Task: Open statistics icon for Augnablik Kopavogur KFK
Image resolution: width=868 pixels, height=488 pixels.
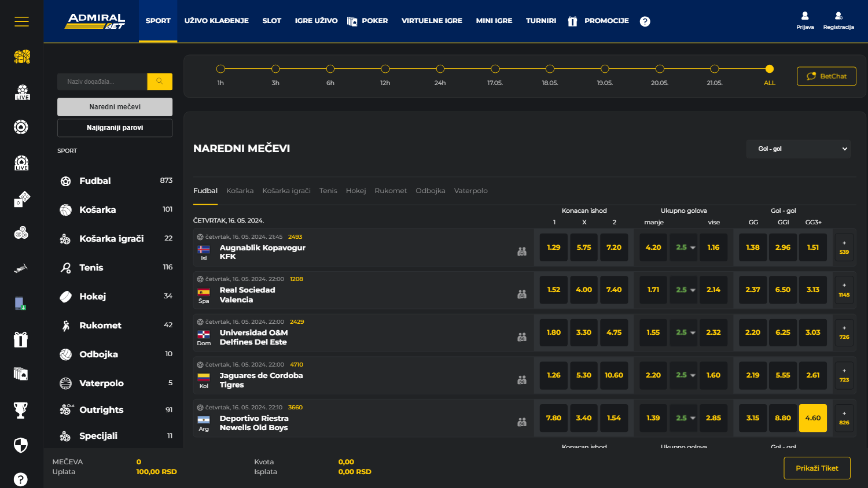Action: pos(522,252)
